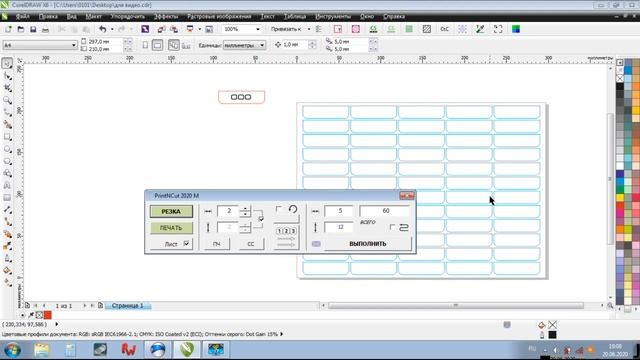Select portrait page orientation
The height and width of the screenshot is (360, 640).
click(x=145, y=45)
